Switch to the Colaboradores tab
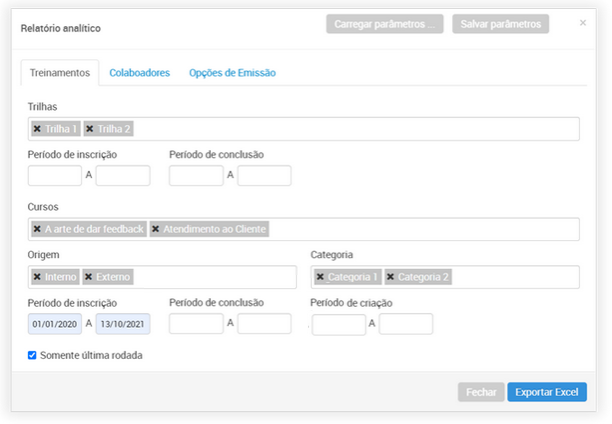 point(139,73)
